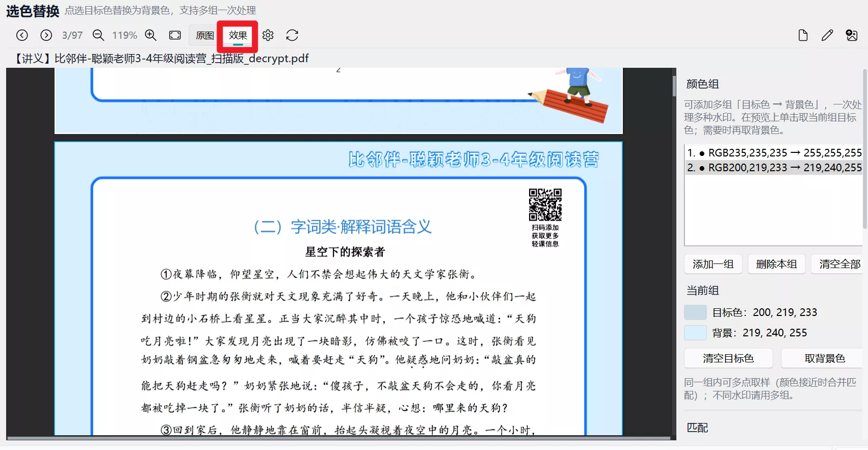Click the 清空目标色 button

pos(728,358)
